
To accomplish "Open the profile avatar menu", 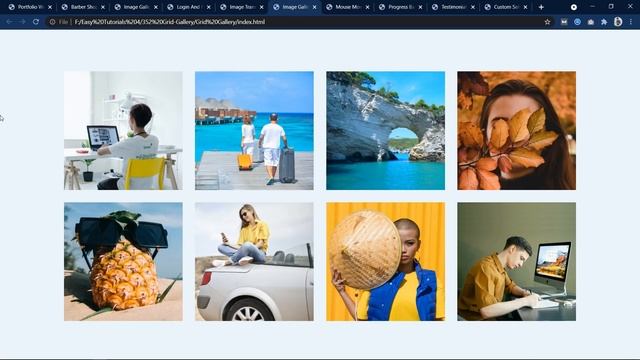I will 618,22.
